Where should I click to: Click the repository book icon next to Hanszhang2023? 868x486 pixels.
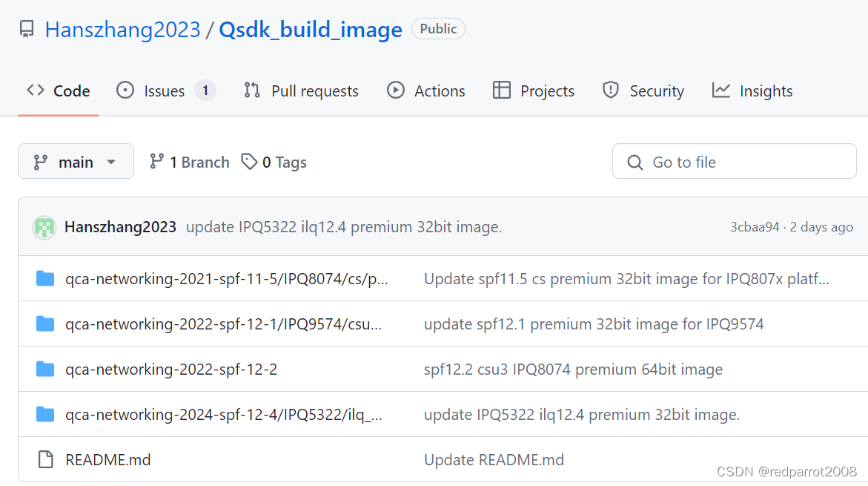click(27, 29)
